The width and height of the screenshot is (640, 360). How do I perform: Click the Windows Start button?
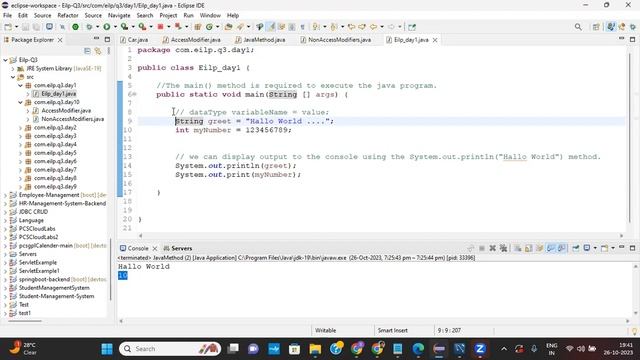pos(107,349)
